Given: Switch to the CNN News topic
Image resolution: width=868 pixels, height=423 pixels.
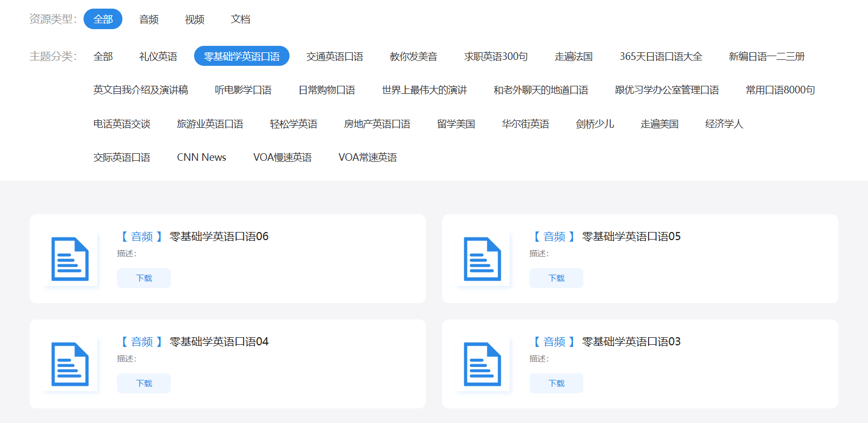Looking at the screenshot, I should pyautogui.click(x=202, y=158).
